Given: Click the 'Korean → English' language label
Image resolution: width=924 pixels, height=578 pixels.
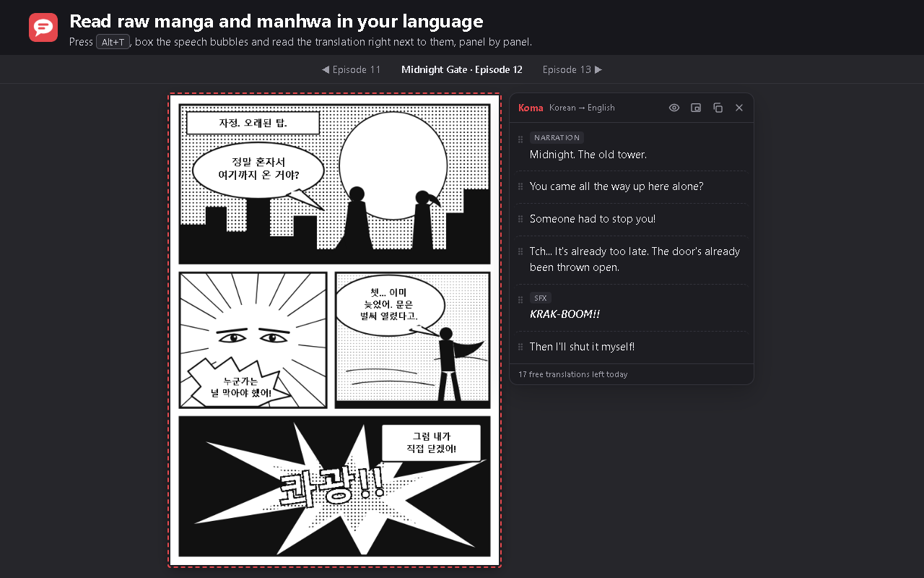Looking at the screenshot, I should click(582, 108).
